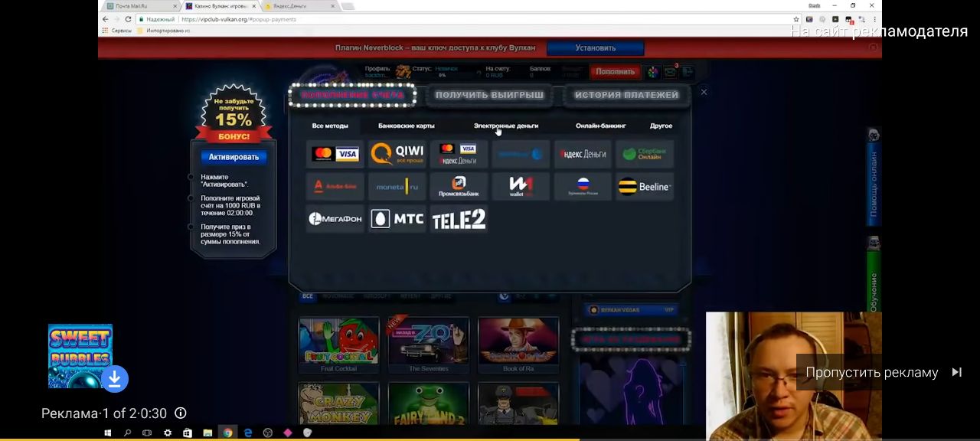980x441 pixels.
Task: Click Chrome reload page button
Action: (x=129, y=19)
